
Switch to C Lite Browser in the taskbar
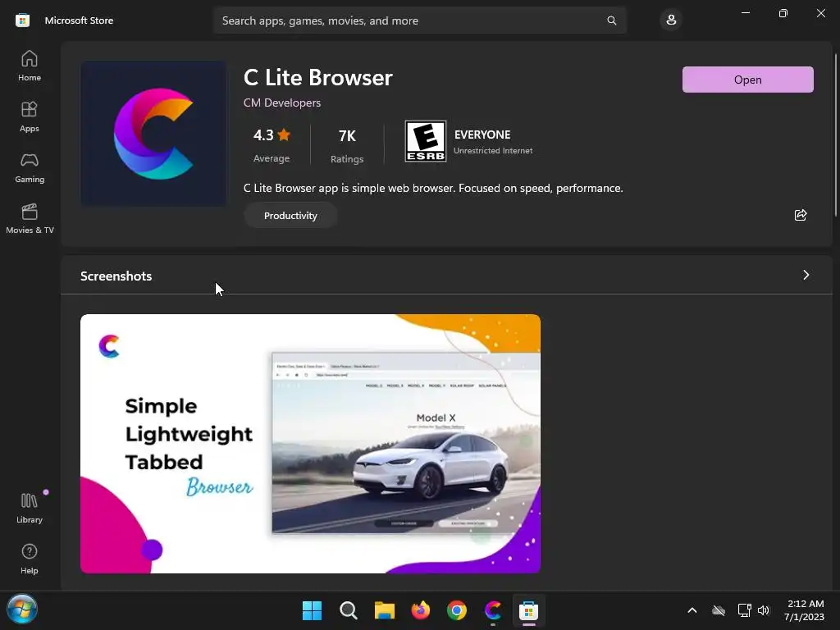tap(493, 610)
